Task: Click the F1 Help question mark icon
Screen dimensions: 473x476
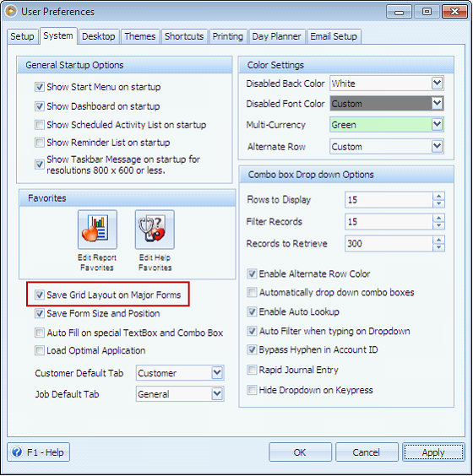Action: click(17, 452)
